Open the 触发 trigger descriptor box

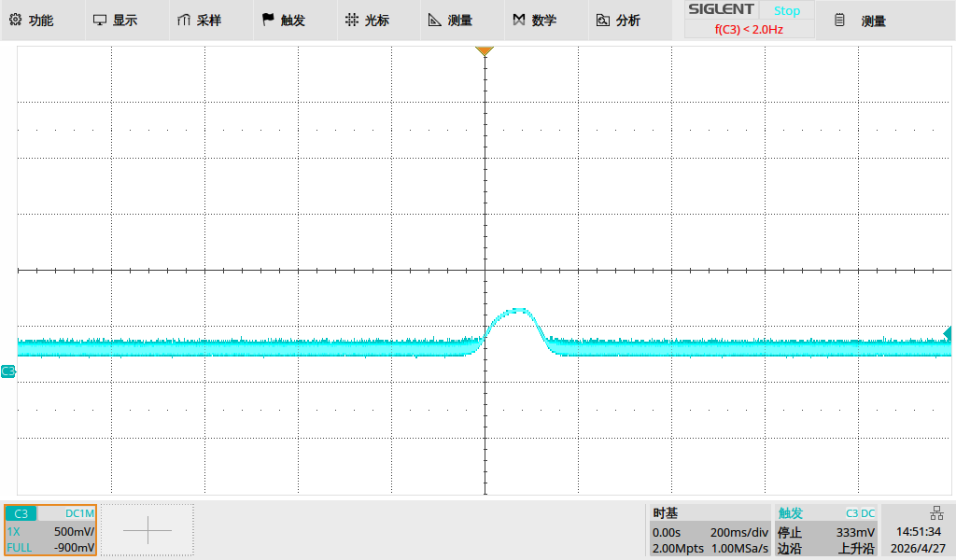pyautogui.click(x=826, y=530)
